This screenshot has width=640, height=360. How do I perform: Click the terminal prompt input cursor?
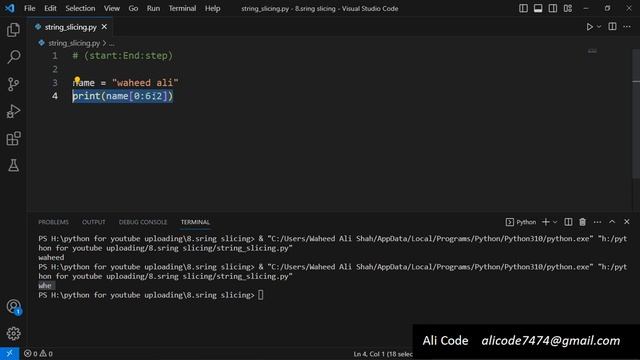pos(260,295)
